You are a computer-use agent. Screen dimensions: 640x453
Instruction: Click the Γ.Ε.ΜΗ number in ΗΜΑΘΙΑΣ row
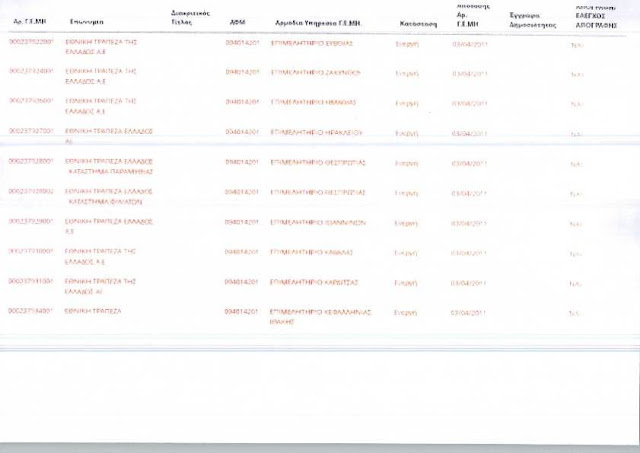tap(31, 100)
